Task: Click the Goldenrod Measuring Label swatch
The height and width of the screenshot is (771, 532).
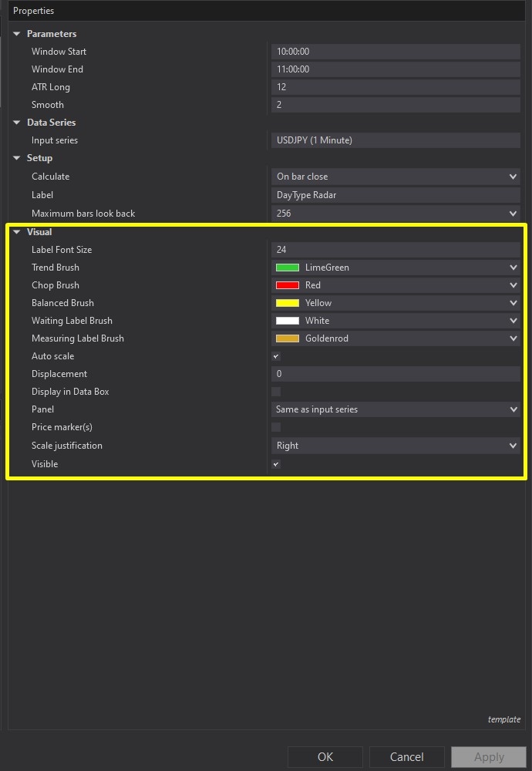Action: (x=288, y=338)
